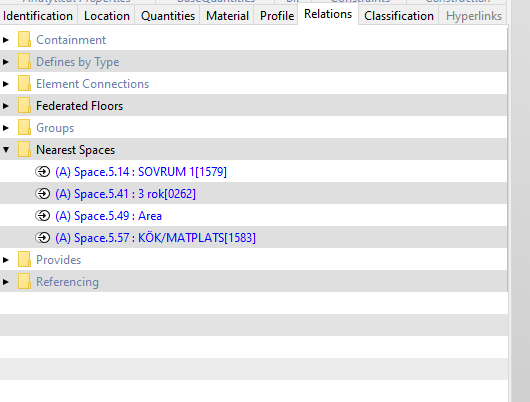Click the Referencing folder icon
The image size is (530, 402).
tap(24, 281)
